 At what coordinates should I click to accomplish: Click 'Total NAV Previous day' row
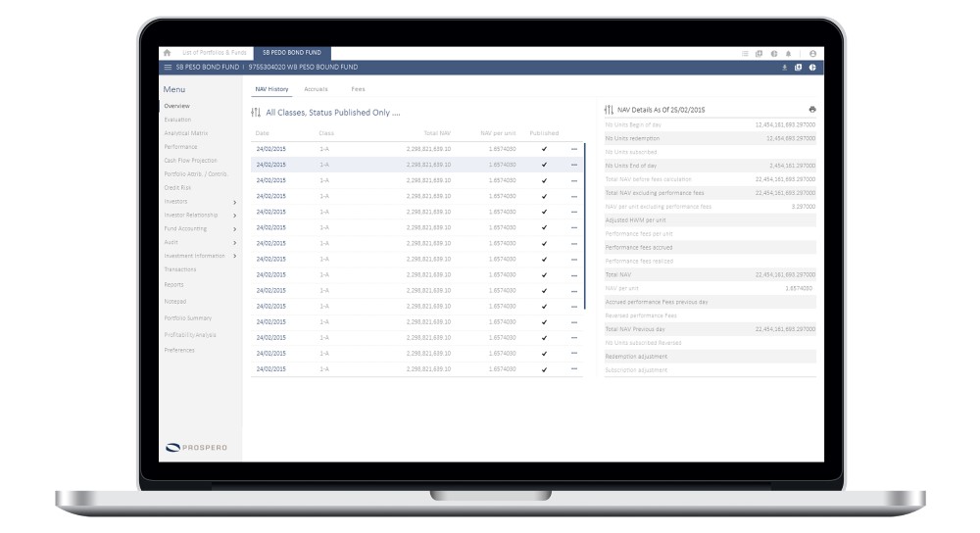pyautogui.click(x=710, y=329)
